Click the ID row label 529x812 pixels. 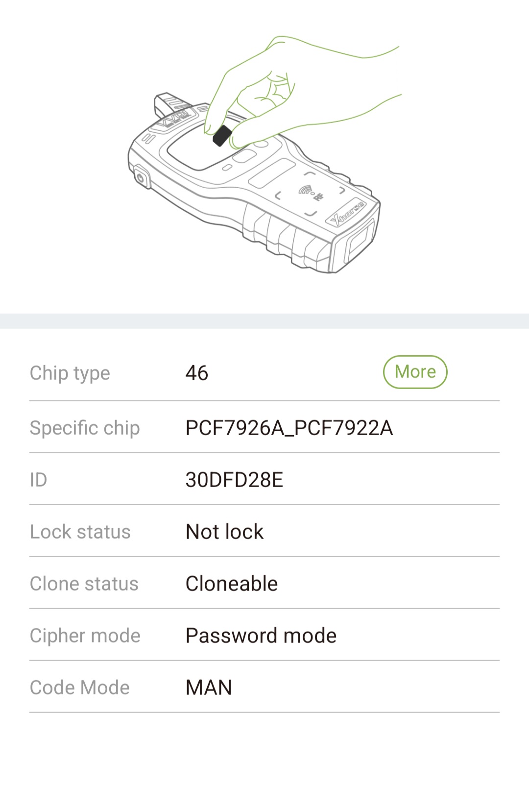[38, 480]
